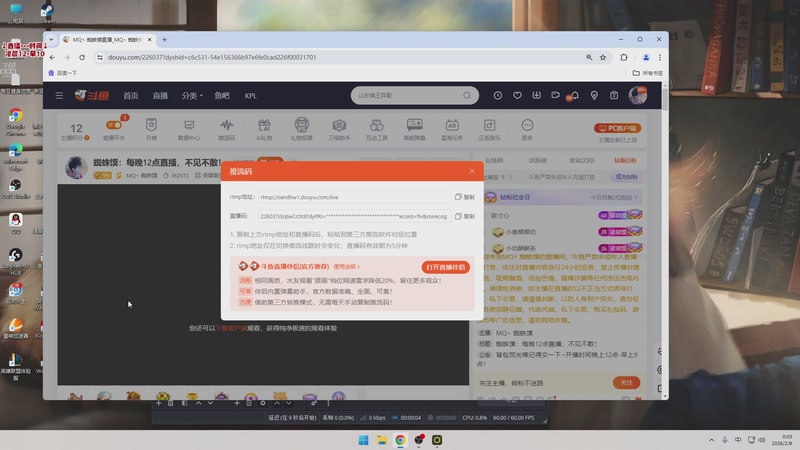Open 百度一下 bookmark
The width and height of the screenshot is (800, 450).
(63, 73)
